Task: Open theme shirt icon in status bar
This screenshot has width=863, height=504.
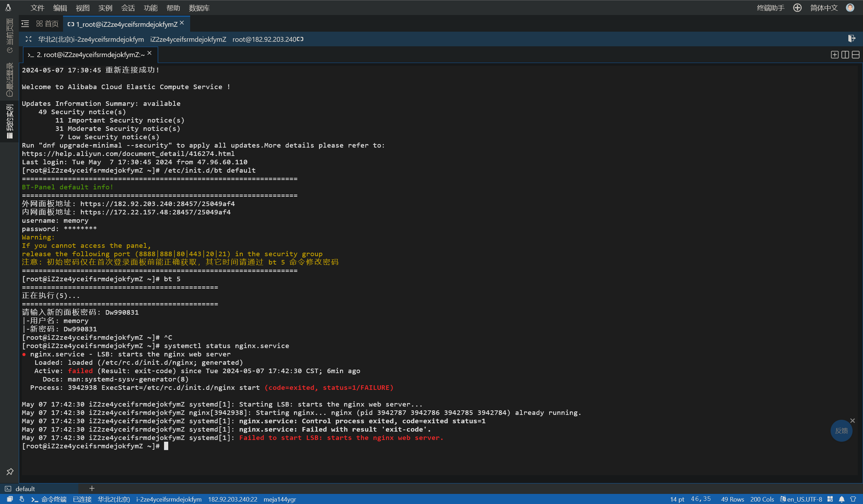Action: tap(853, 499)
